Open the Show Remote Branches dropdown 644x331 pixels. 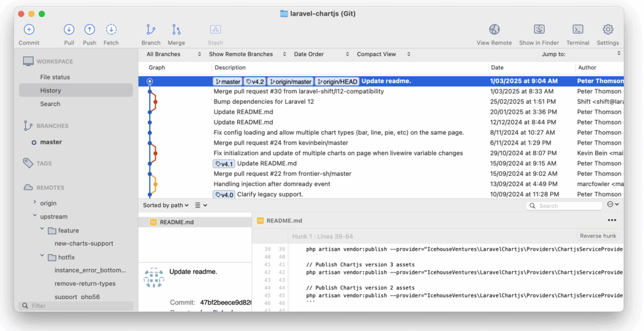(x=247, y=54)
